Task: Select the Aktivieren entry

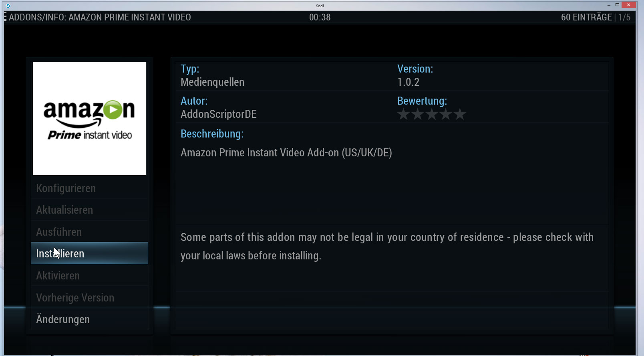Action: [89, 275]
